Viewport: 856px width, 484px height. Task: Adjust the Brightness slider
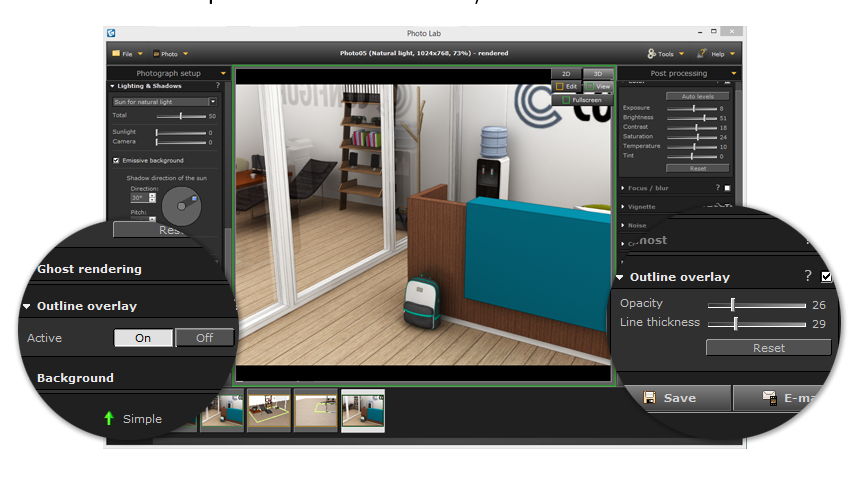(x=692, y=118)
